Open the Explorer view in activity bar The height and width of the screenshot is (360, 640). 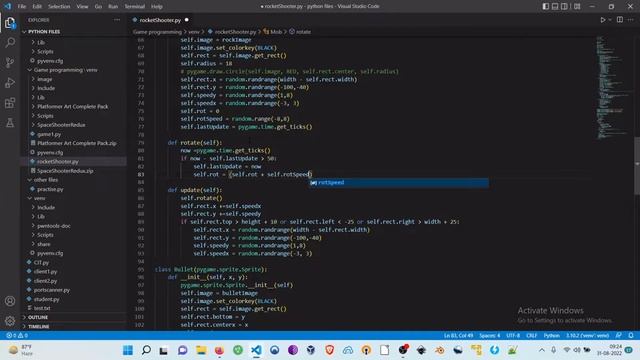pos(10,23)
